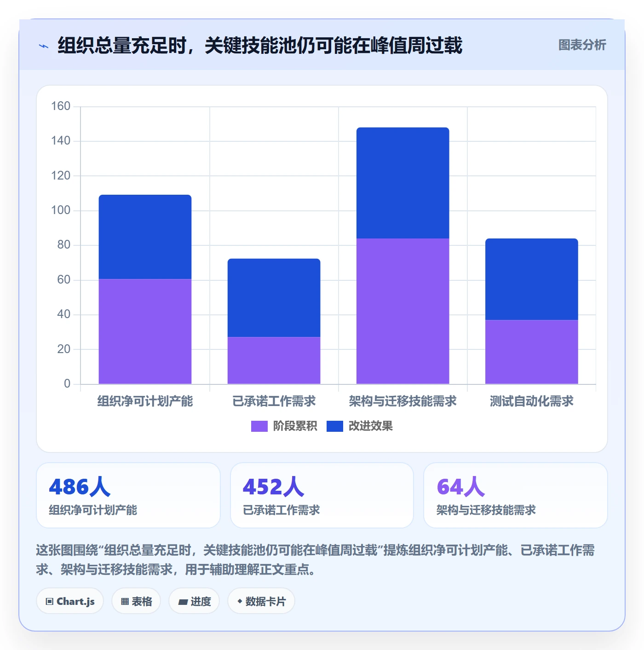Open the 64人 架构与迁移技能需求 card
Viewport: 644px width, 650px height.
point(516,495)
